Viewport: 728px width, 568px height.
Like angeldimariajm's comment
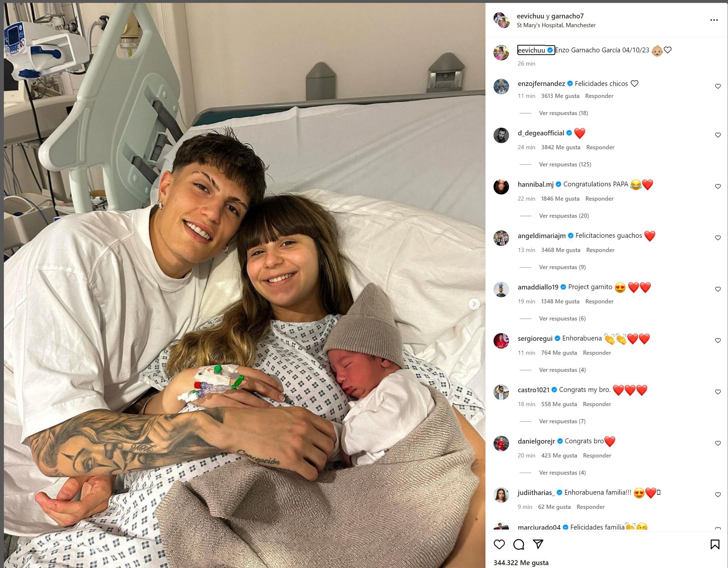(718, 238)
